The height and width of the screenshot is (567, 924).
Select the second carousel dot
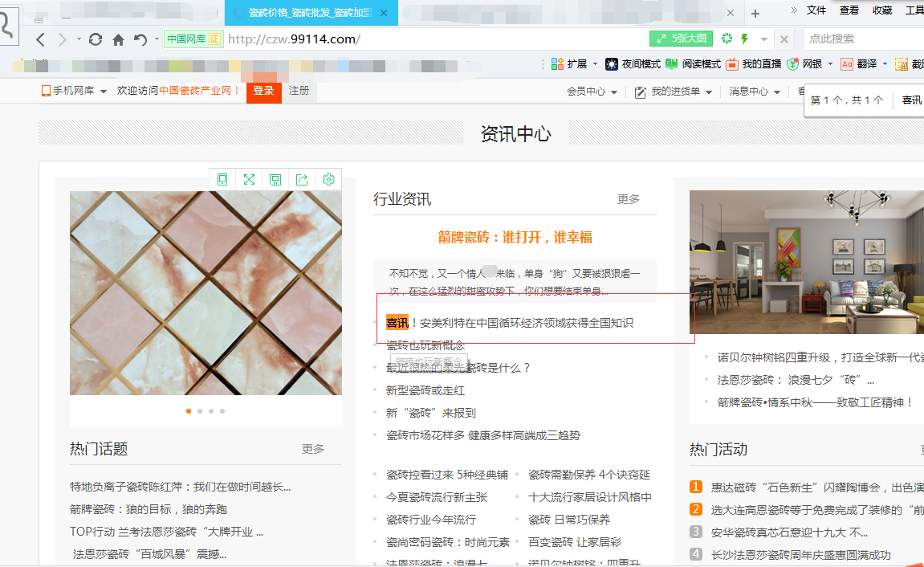(200, 411)
